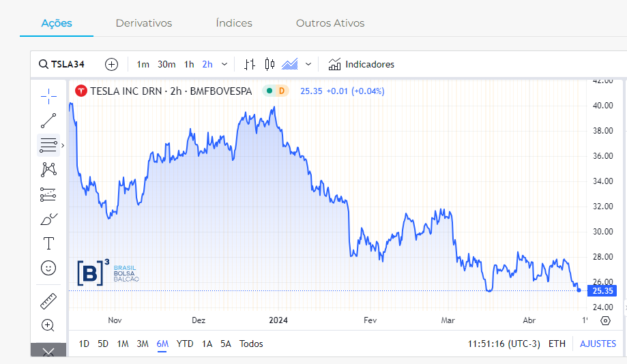Set date range to YTD
Viewport: 627px width, 364px height.
[185, 344]
